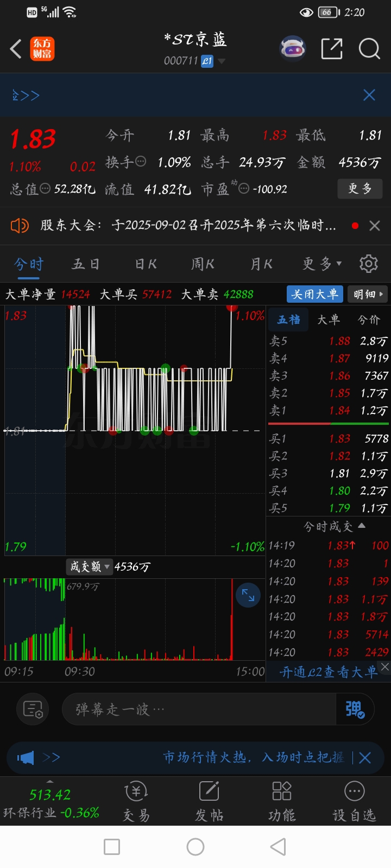Screen dimensions: 391x868
Task: Tap the info icon next to 换手
Action: pyautogui.click(x=140, y=162)
